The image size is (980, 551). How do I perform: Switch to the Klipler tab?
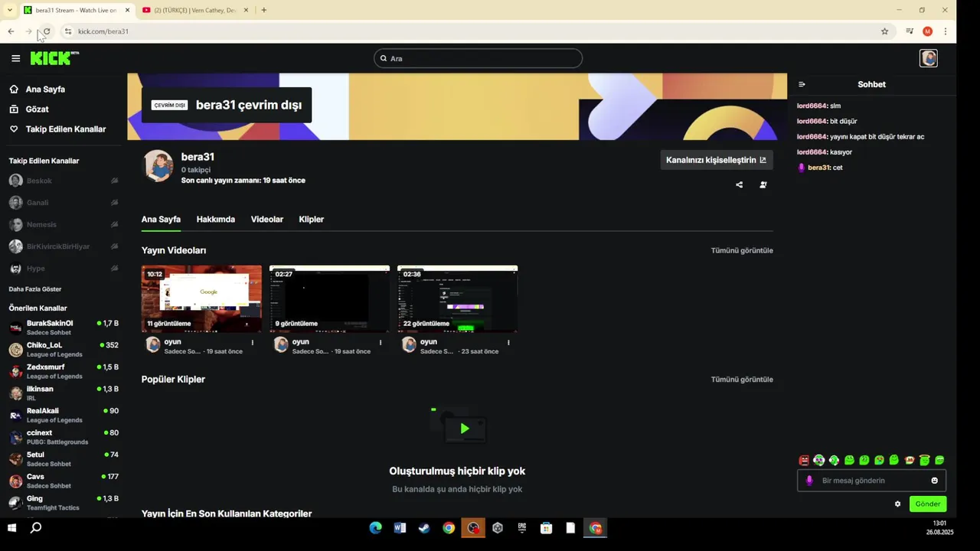[x=311, y=220]
